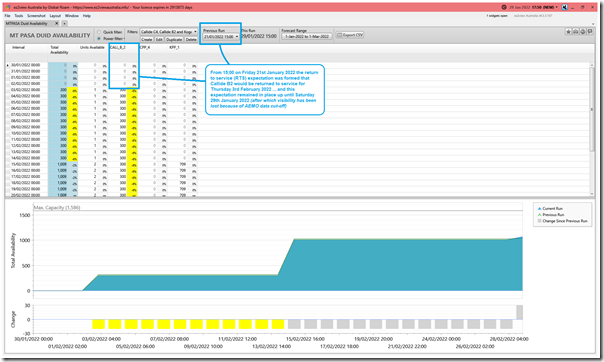Click the Units Available column header

(92, 47)
